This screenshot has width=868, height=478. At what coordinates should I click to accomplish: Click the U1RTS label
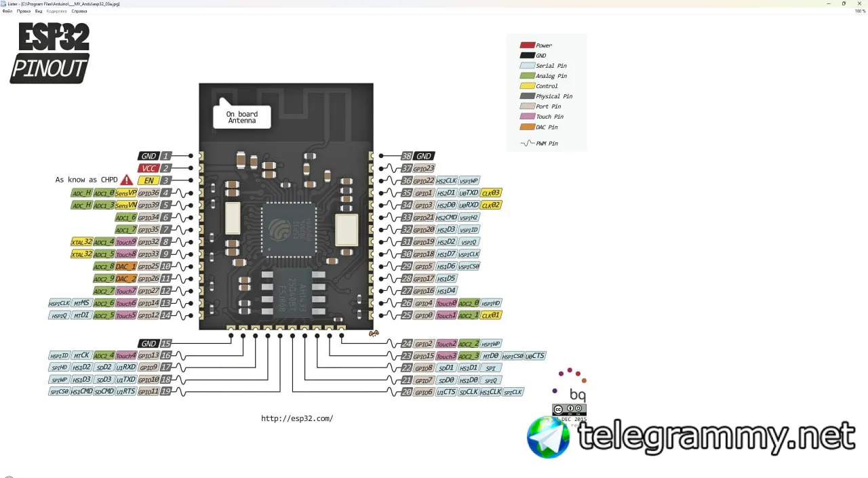point(126,392)
